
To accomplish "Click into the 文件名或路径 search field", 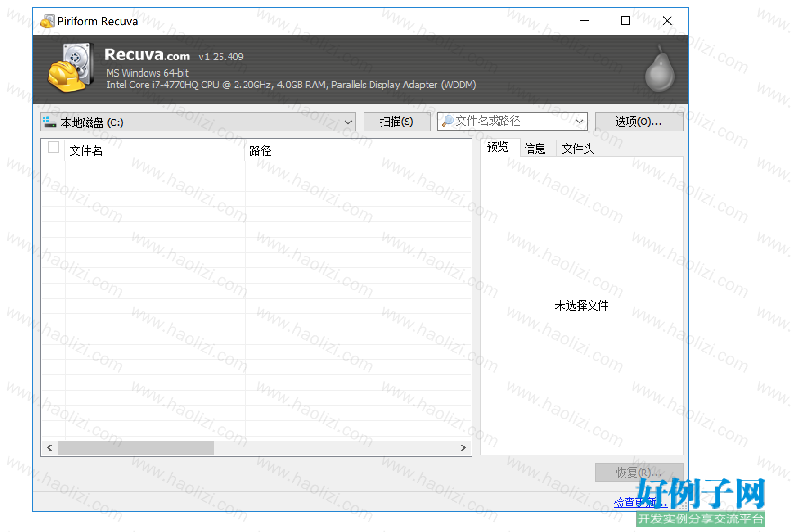I will pyautogui.click(x=513, y=121).
